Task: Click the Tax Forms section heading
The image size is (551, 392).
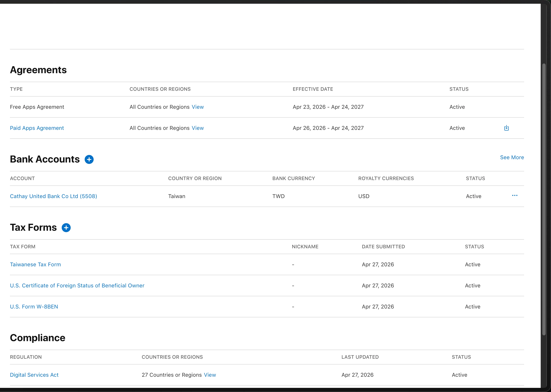Action: (33, 228)
